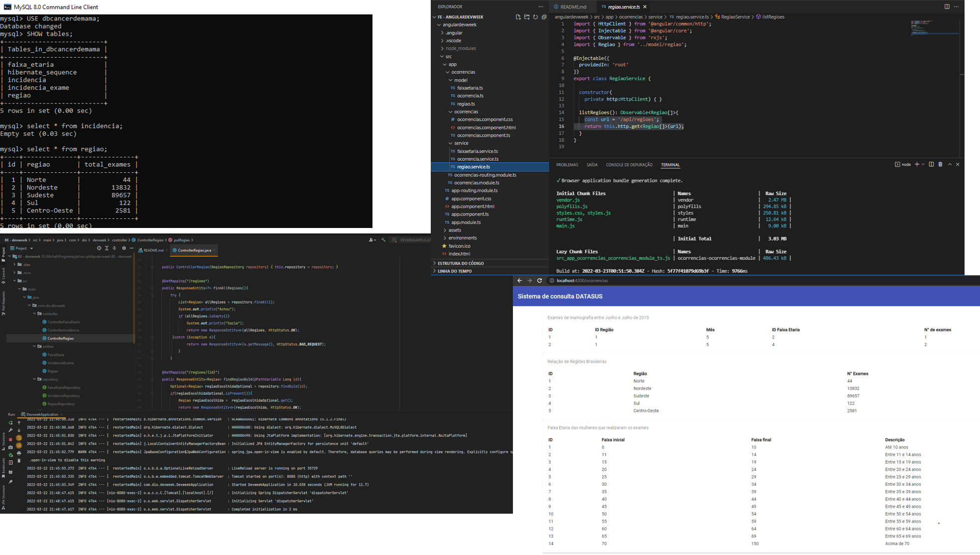Open ocorrencia.service.ts in the explorer
This screenshot has width=980, height=555.
tap(478, 159)
